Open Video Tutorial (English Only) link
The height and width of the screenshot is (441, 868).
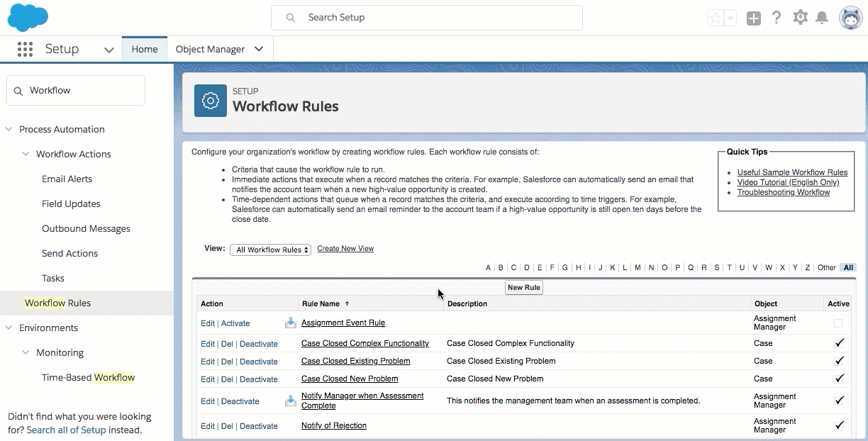tap(788, 182)
